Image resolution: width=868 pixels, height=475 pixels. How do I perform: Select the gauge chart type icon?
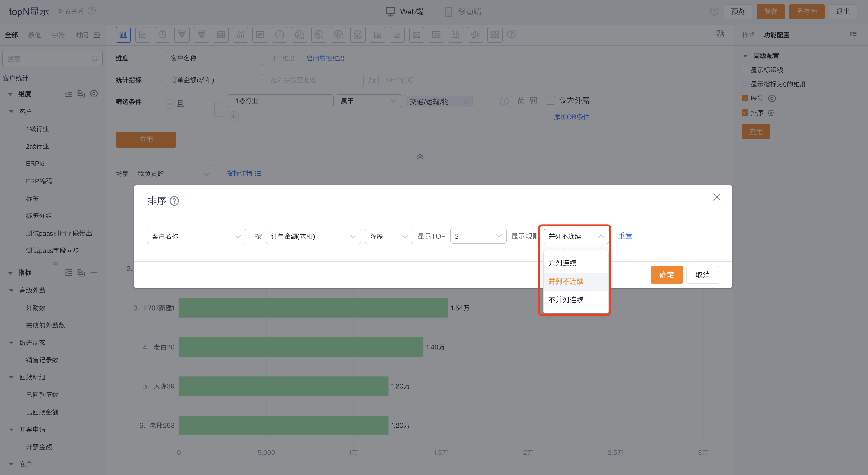tap(279, 35)
